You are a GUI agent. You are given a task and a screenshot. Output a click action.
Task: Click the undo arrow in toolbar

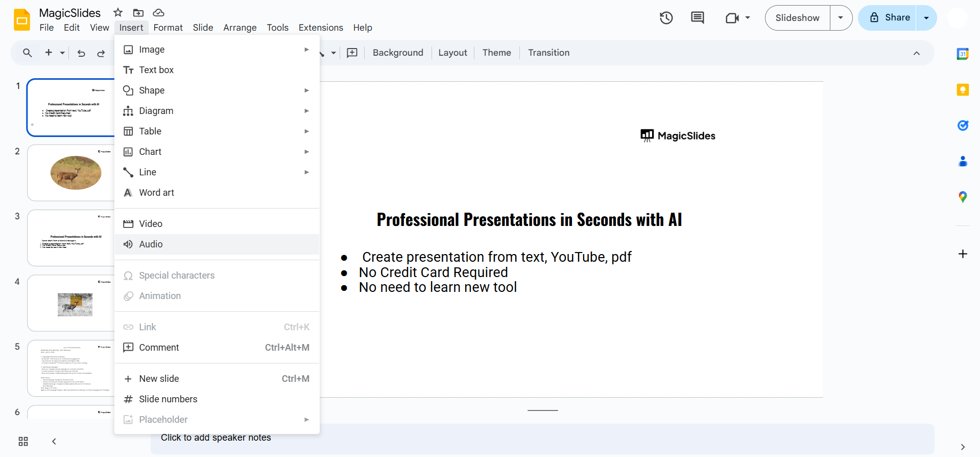pyautogui.click(x=81, y=53)
